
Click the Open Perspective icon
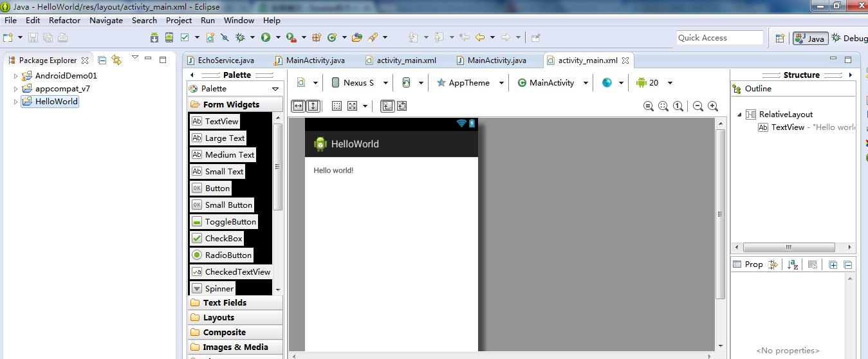(780, 39)
